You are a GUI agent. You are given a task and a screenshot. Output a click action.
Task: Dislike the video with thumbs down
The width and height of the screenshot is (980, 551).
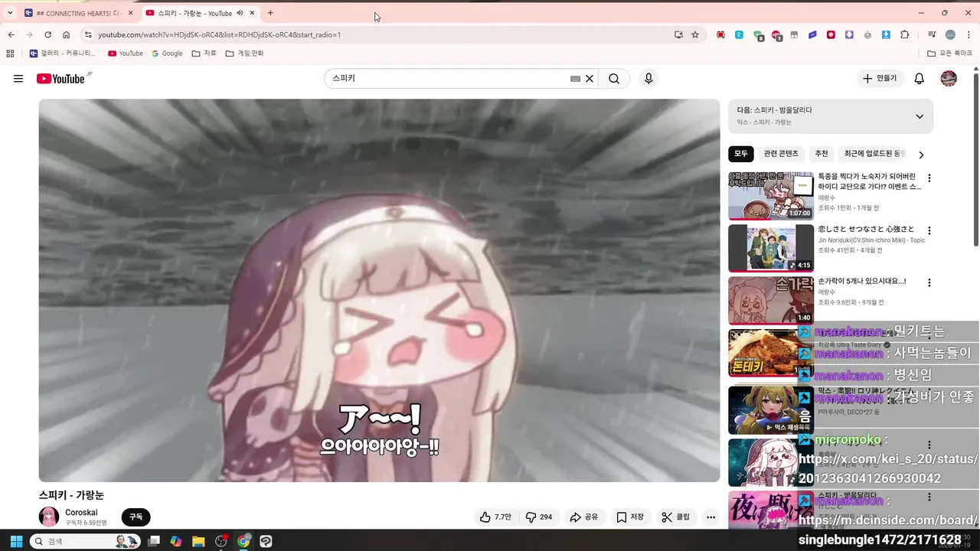coord(539,517)
